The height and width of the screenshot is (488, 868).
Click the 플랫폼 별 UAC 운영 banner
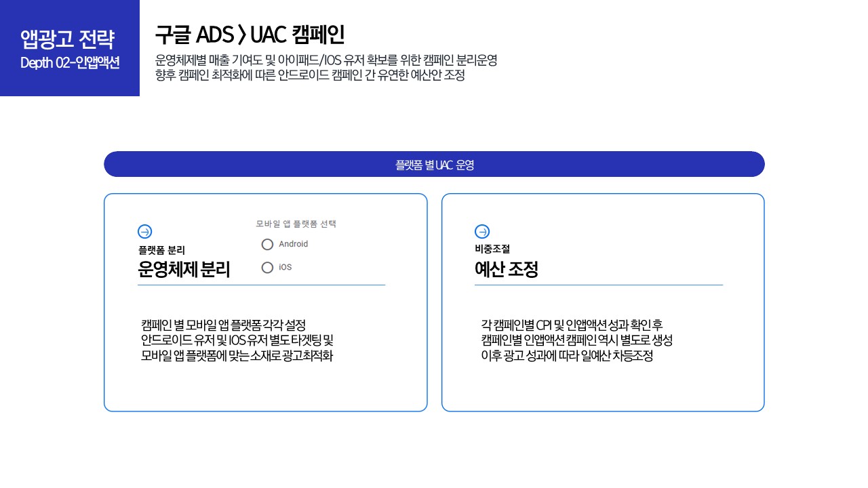[434, 164]
